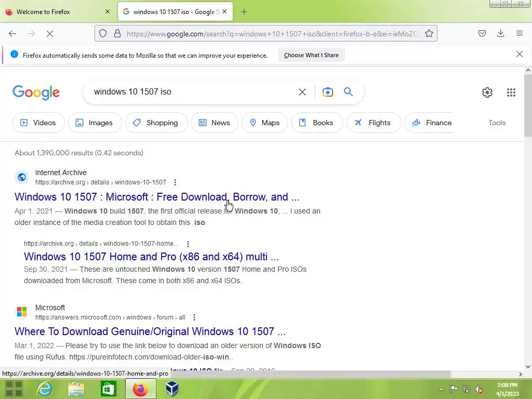Bookmark this page with the star icon

point(429,33)
